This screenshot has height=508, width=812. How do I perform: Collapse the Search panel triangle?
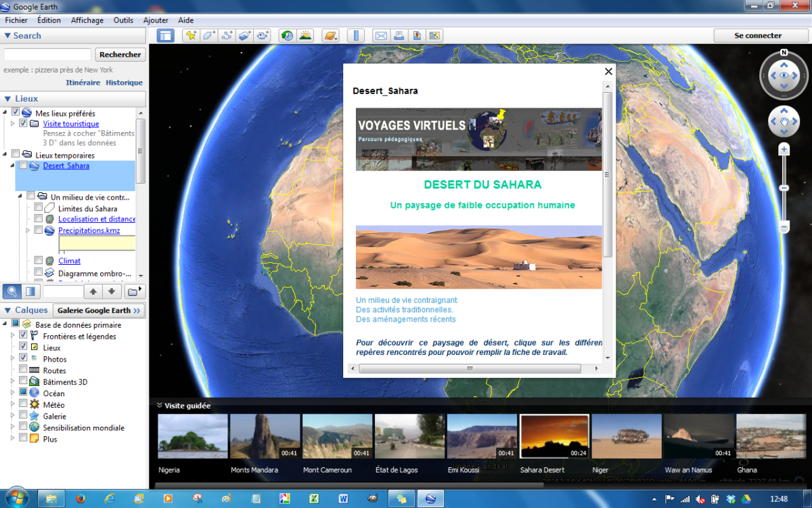[7, 36]
